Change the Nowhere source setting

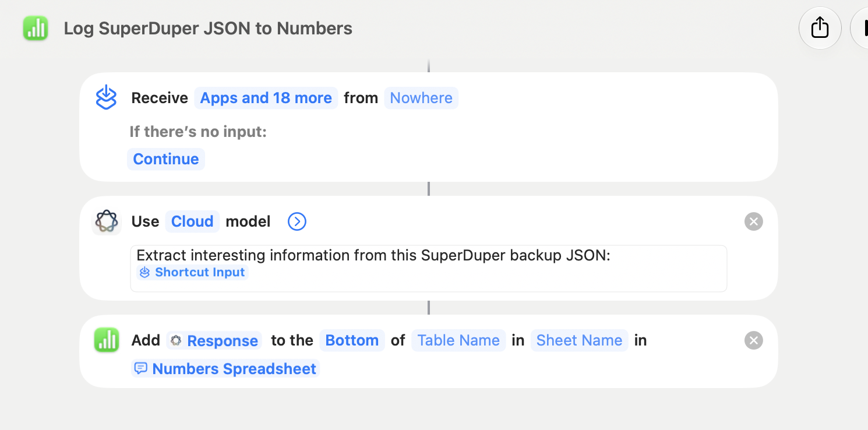[421, 98]
